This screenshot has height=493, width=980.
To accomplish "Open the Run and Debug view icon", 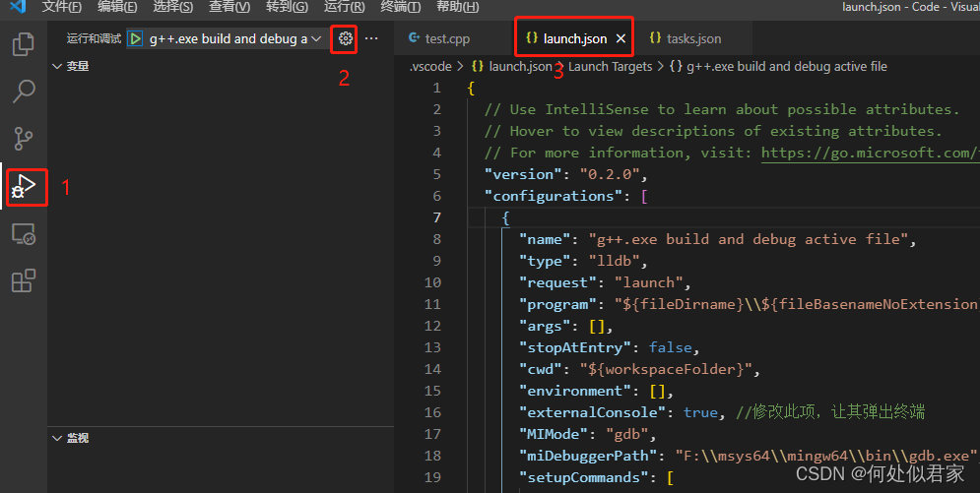I will (x=24, y=187).
